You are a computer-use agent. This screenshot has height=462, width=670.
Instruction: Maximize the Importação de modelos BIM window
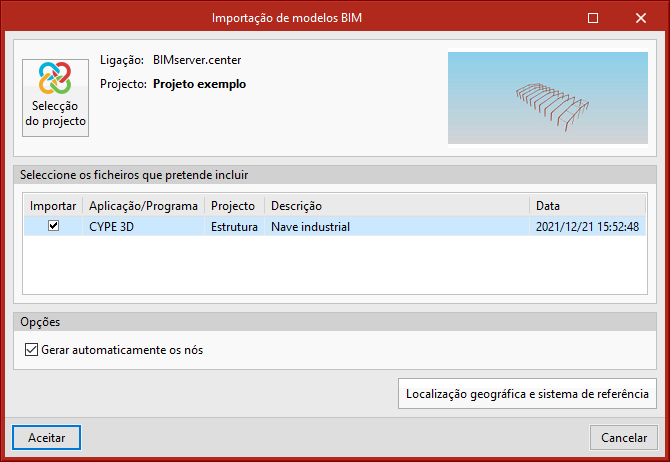pyautogui.click(x=593, y=18)
